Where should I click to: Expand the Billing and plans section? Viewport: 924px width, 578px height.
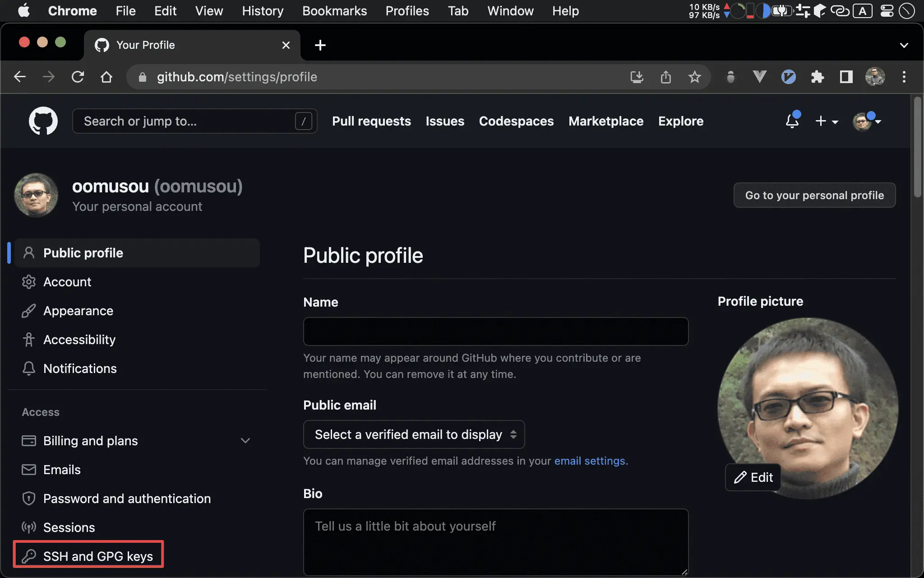[245, 440]
